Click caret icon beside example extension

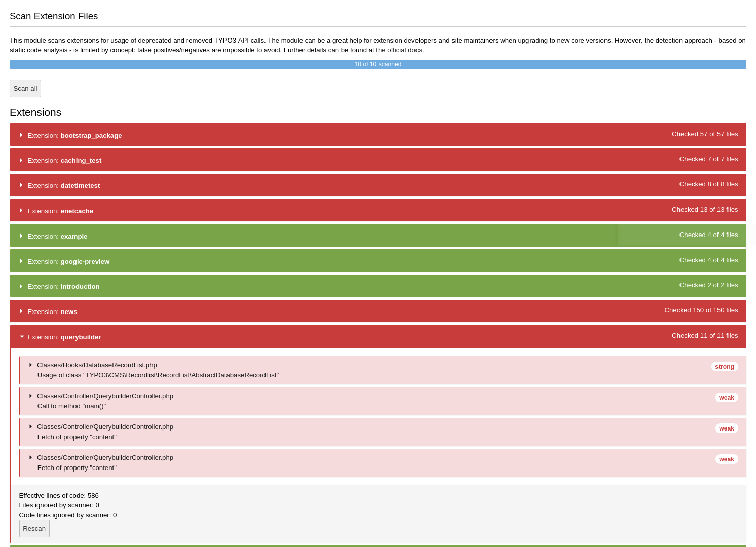pyautogui.click(x=21, y=236)
